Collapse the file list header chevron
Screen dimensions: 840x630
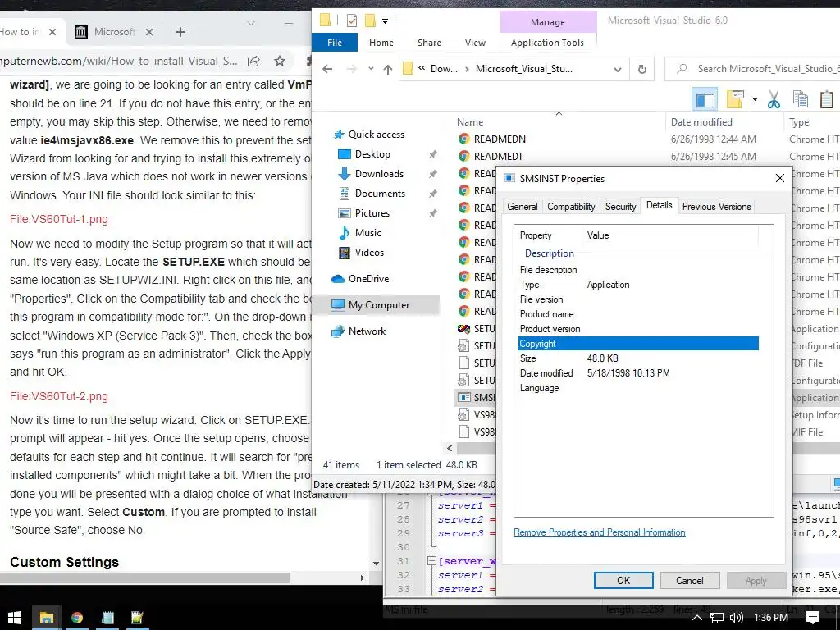[559, 113]
